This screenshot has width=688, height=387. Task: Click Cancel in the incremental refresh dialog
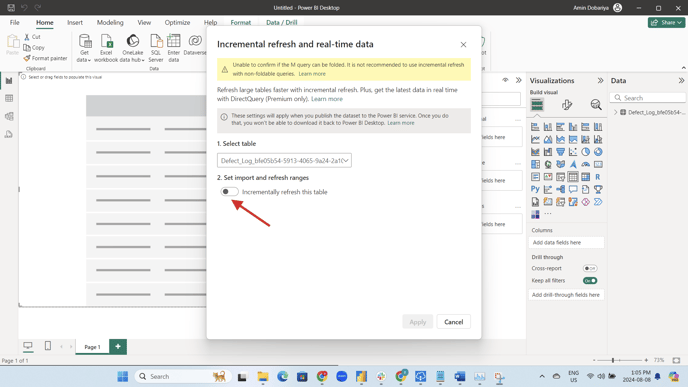click(x=453, y=322)
